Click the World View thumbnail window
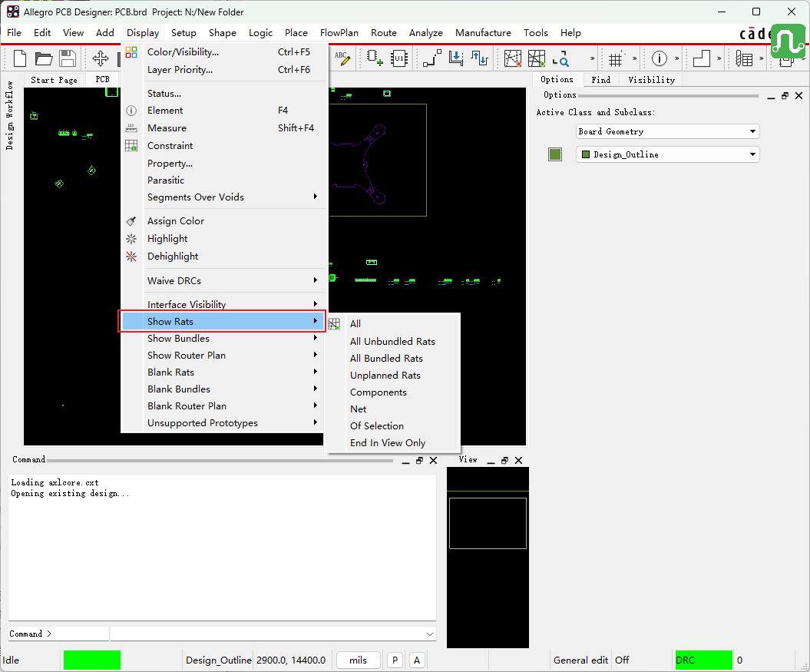Screen dimensions: 810x672 coord(488,558)
